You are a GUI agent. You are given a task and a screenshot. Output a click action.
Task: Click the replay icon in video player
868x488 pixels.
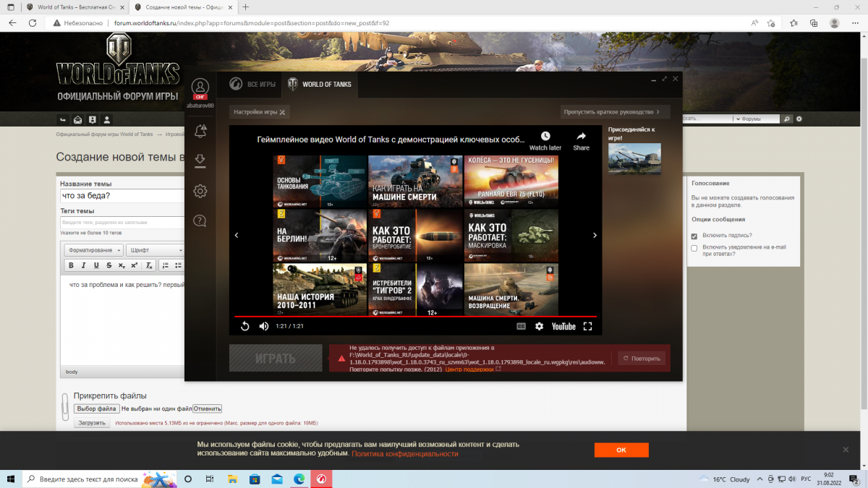(x=244, y=327)
